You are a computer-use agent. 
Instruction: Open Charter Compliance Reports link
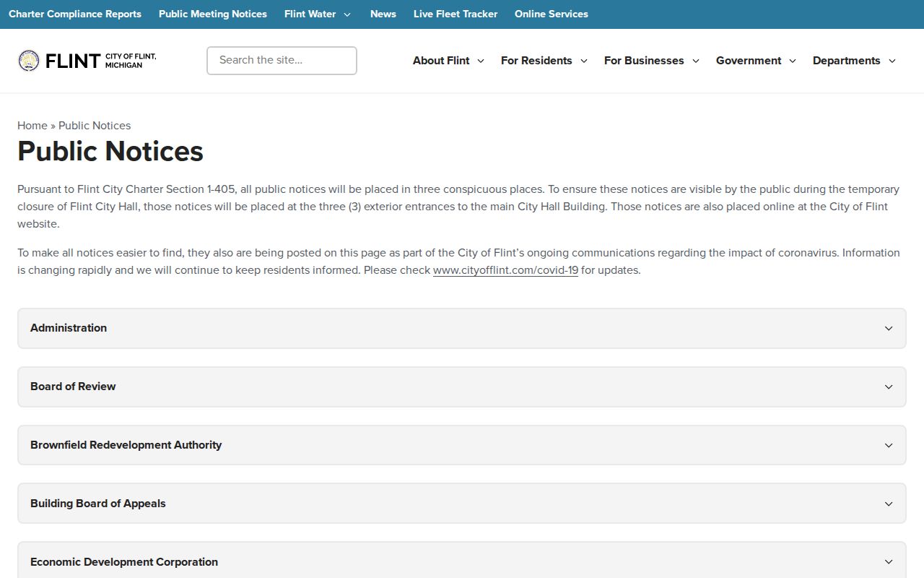click(75, 14)
